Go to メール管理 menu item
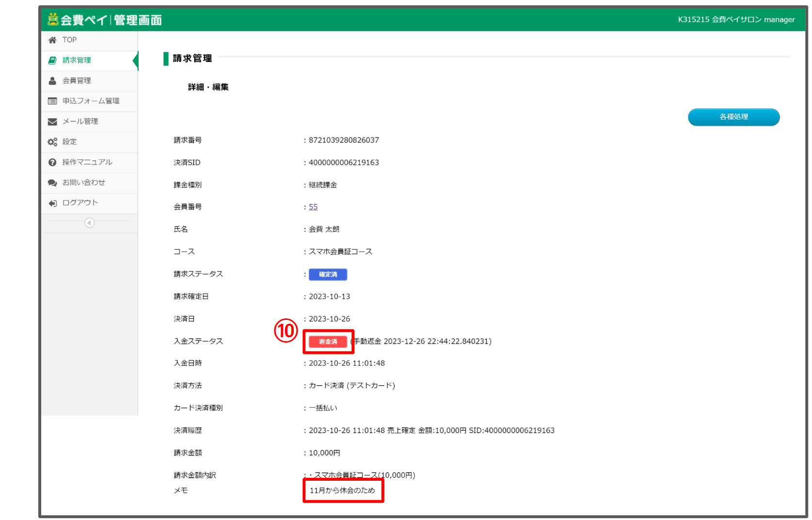 point(80,122)
